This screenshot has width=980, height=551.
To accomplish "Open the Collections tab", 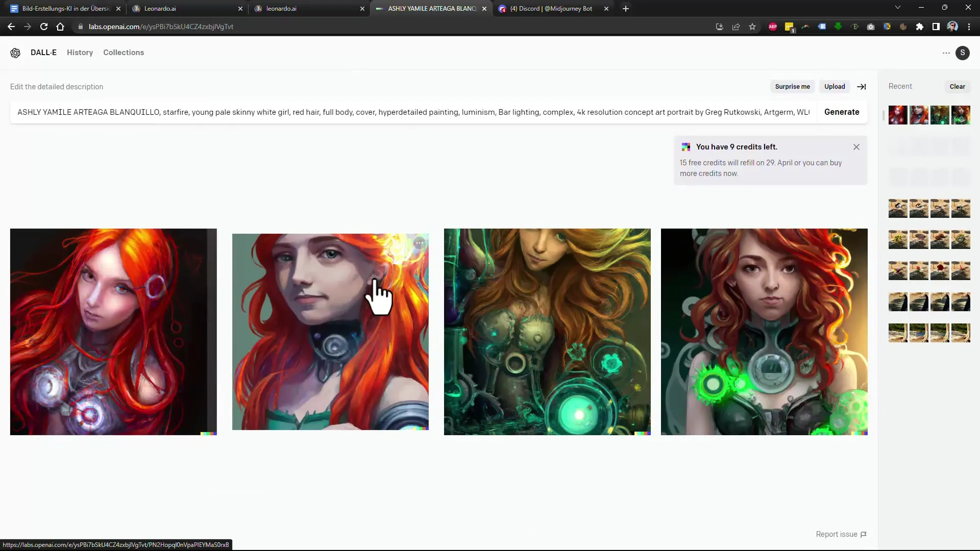I will pyautogui.click(x=123, y=53).
